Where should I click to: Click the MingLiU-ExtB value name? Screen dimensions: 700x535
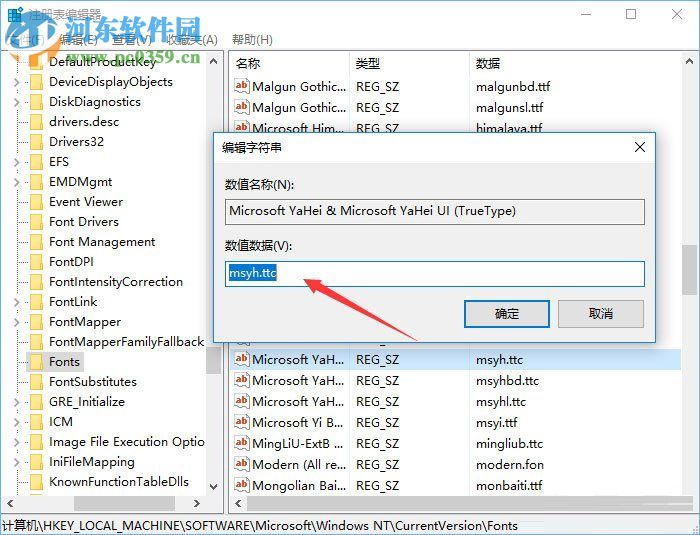[298, 444]
